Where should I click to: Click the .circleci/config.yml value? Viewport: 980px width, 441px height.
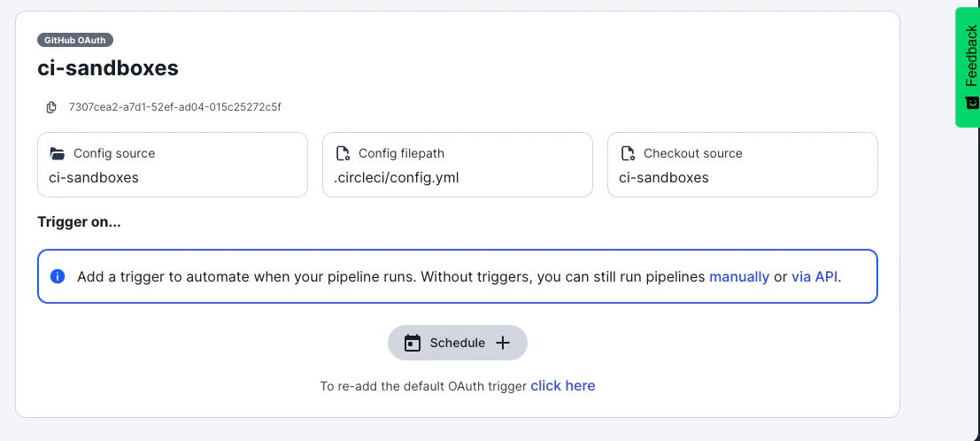tap(397, 178)
